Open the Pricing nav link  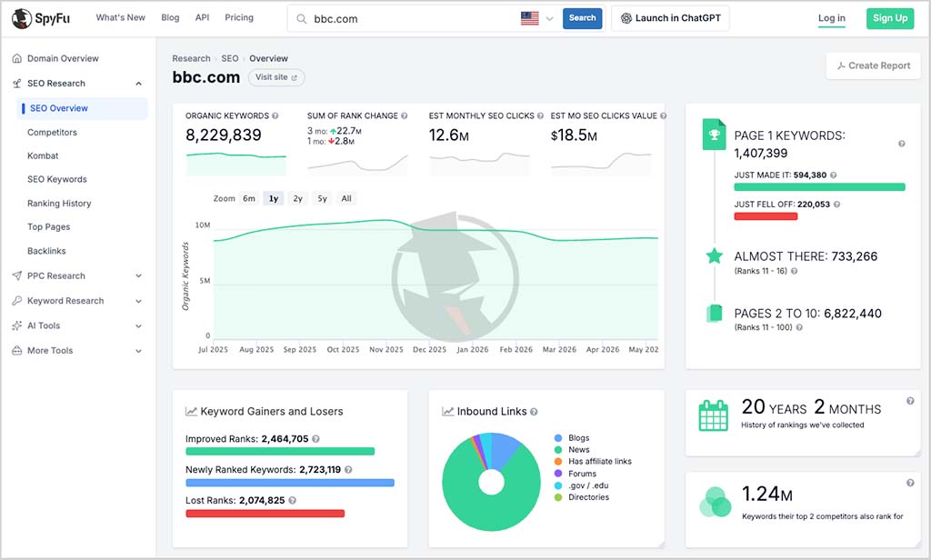pos(239,18)
